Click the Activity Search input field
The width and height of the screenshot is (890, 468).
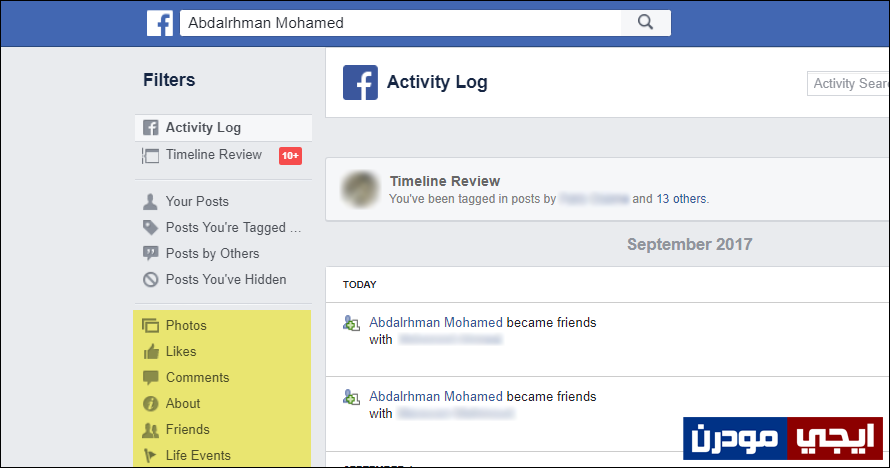[848, 84]
